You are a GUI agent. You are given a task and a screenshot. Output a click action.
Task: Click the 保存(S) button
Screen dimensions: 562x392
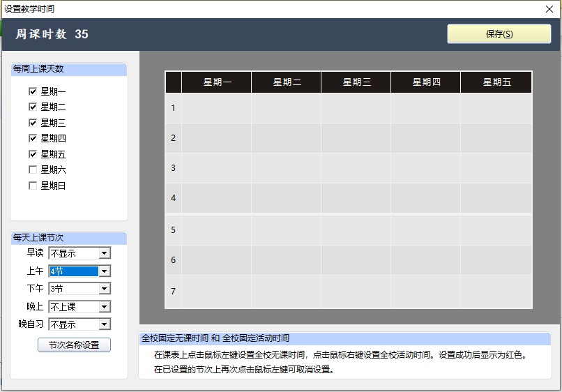click(499, 34)
